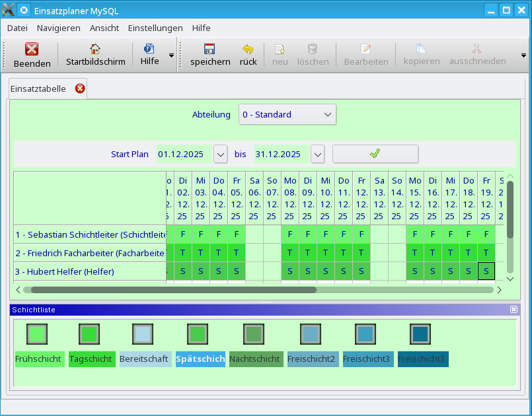Select row 1 - Sebastian Schichtleiter
The image size is (532, 416).
tap(90, 234)
